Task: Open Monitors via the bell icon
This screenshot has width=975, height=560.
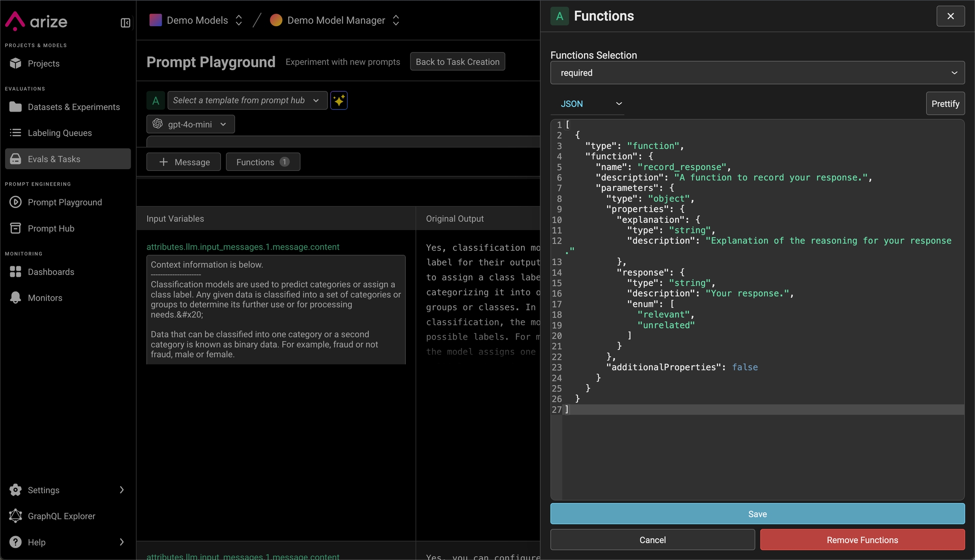Action: click(16, 298)
